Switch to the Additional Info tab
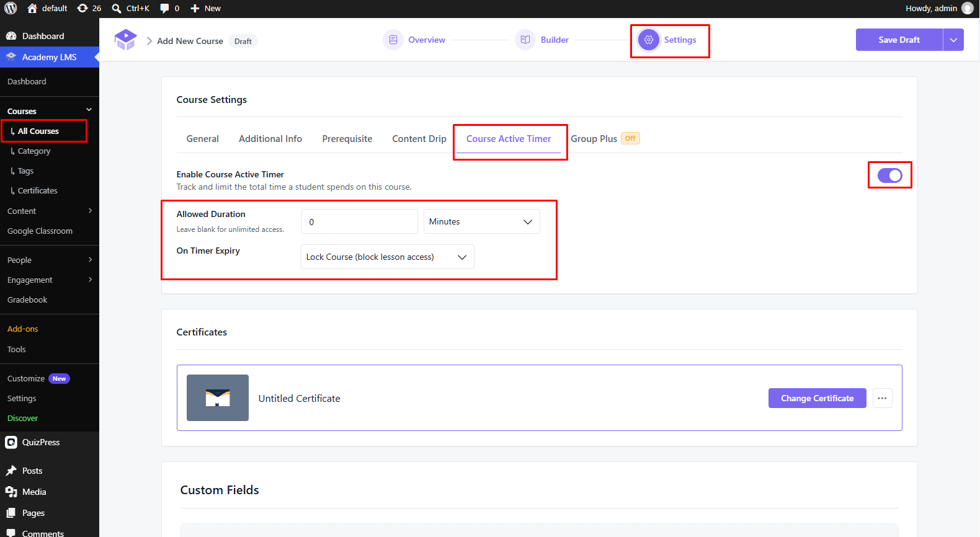The image size is (980, 537). (270, 139)
